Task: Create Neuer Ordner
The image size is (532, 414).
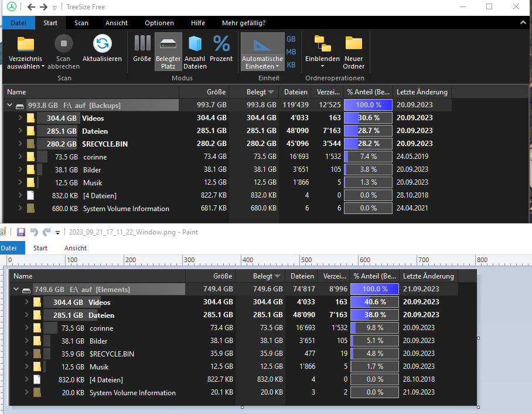Action: point(353,53)
